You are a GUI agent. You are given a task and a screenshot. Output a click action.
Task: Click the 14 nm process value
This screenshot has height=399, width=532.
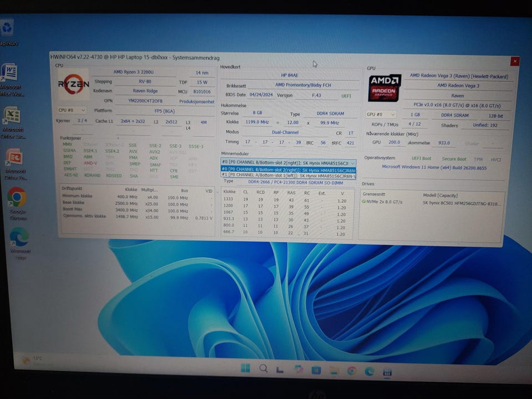point(202,73)
